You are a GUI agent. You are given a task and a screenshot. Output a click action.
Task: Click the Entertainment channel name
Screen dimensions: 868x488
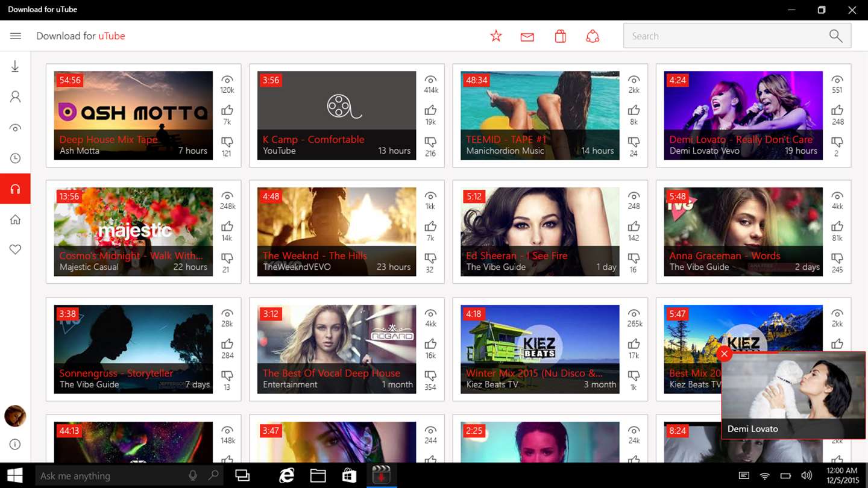click(290, 384)
